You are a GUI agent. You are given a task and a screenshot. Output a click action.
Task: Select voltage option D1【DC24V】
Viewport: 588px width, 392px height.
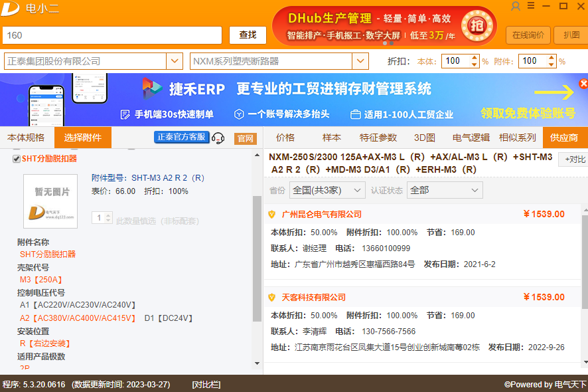(169, 318)
